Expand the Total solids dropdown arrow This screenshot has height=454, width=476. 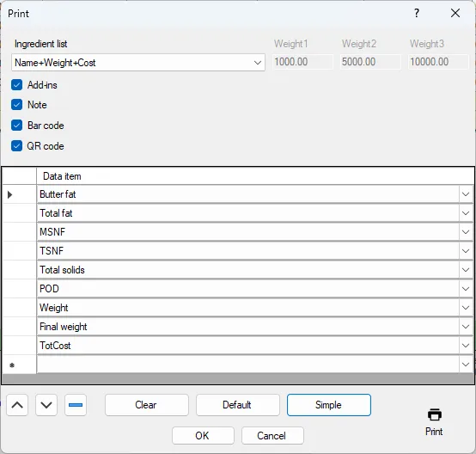[466, 270]
